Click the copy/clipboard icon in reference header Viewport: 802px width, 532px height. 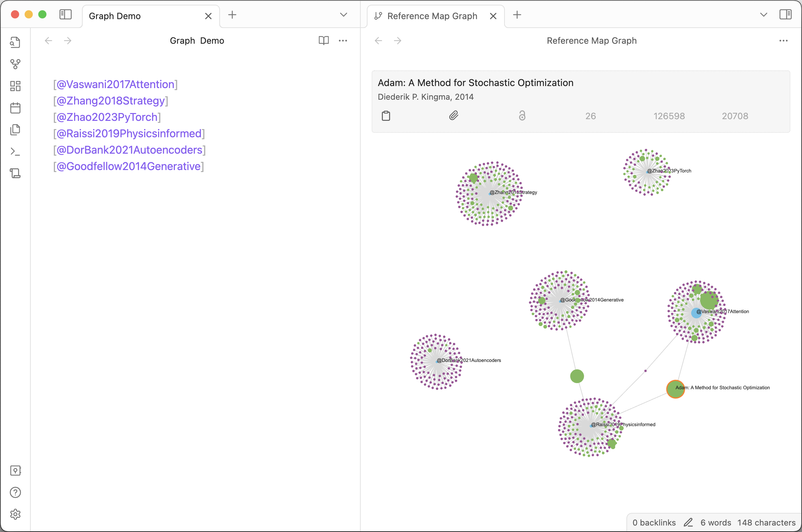(386, 116)
